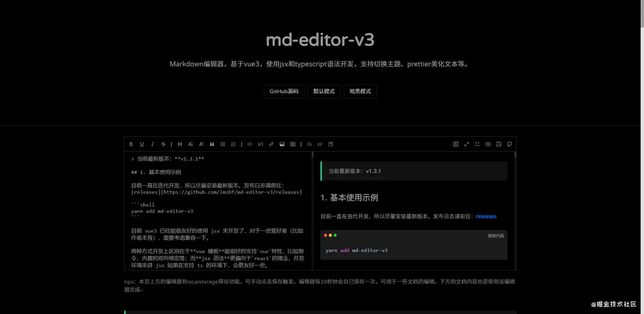This screenshot has height=314, width=644.
Task: Open the heading (H) title menu
Action: point(180,144)
